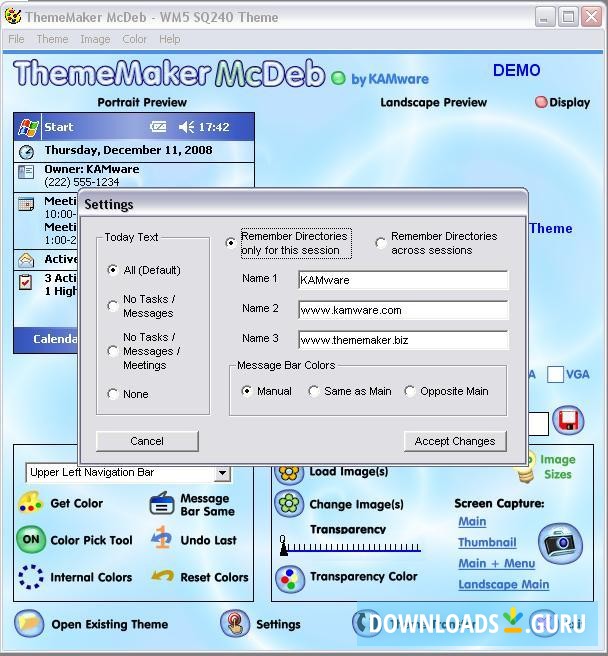The height and width of the screenshot is (656, 608).
Task: Click the Thumbnail screen capture link
Action: (x=487, y=543)
